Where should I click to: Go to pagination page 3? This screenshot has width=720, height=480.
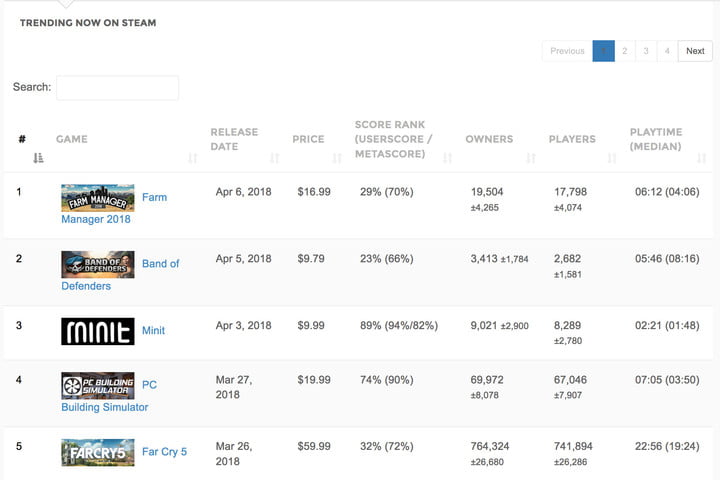click(646, 51)
